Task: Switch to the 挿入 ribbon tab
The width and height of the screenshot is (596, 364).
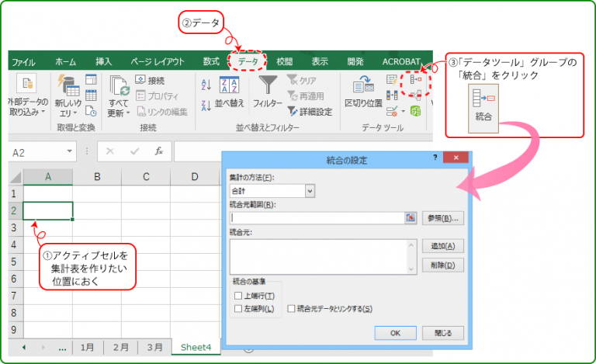Action: (x=103, y=61)
